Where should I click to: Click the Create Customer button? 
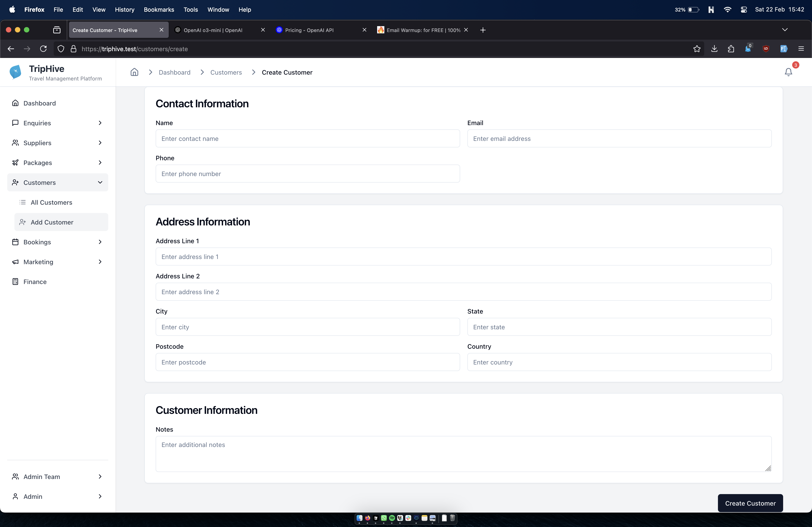pyautogui.click(x=750, y=503)
